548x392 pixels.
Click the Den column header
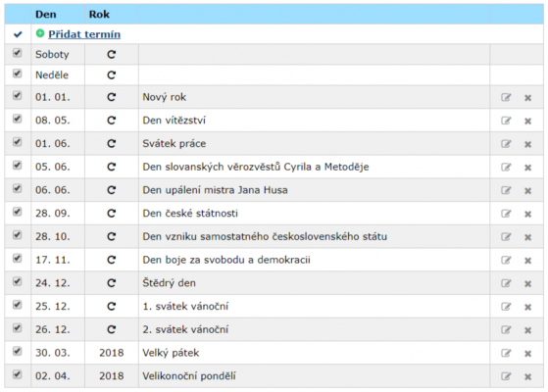tap(46, 15)
